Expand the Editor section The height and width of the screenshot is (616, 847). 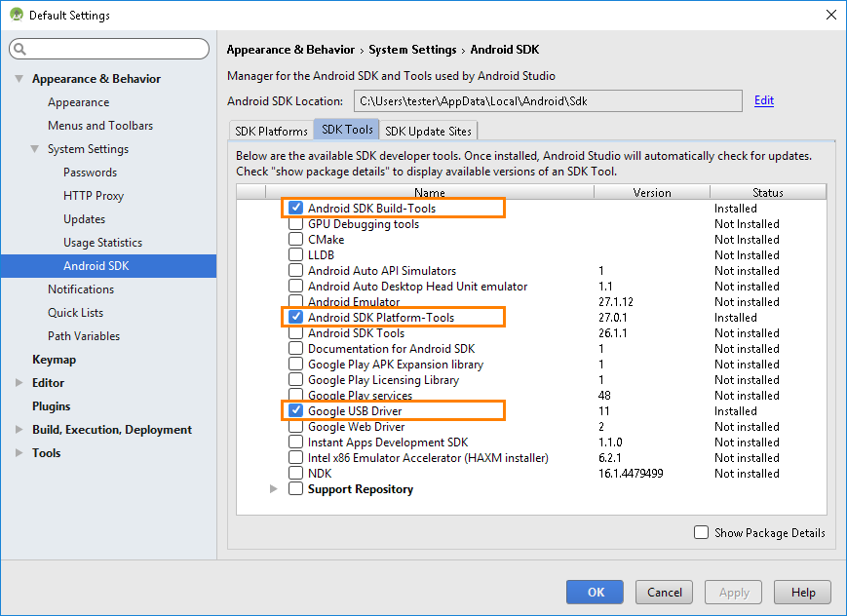coord(19,383)
